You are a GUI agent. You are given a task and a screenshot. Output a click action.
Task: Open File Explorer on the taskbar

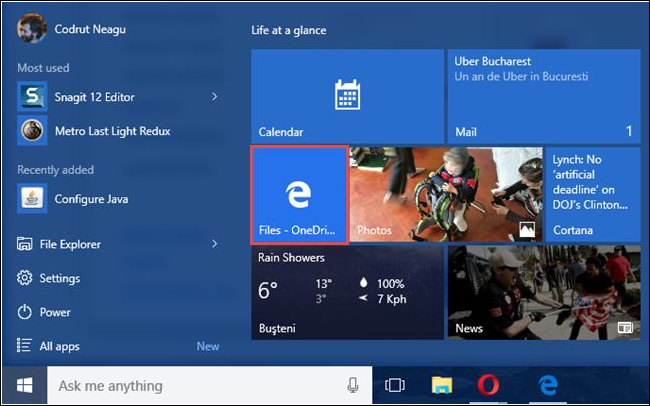442,385
